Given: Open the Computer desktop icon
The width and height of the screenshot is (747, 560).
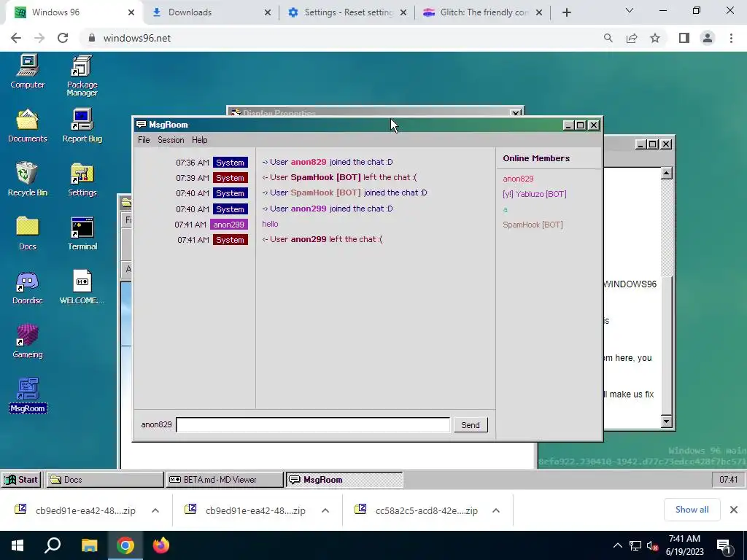Looking at the screenshot, I should point(27,71).
